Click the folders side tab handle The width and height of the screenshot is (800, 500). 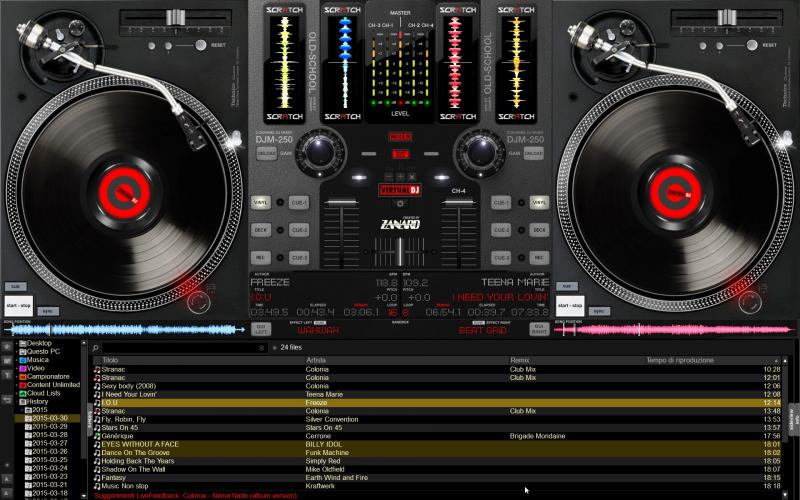tap(90, 420)
